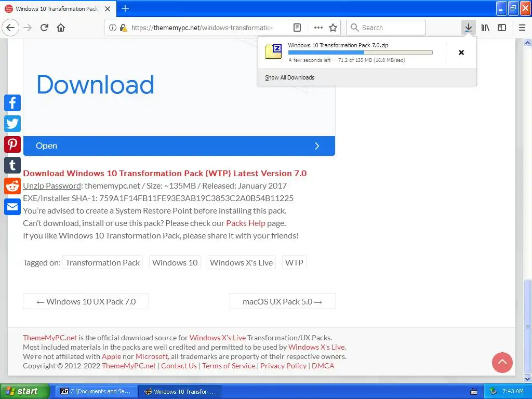Share page on Facebook
This screenshot has height=399, width=532.
pos(12,103)
